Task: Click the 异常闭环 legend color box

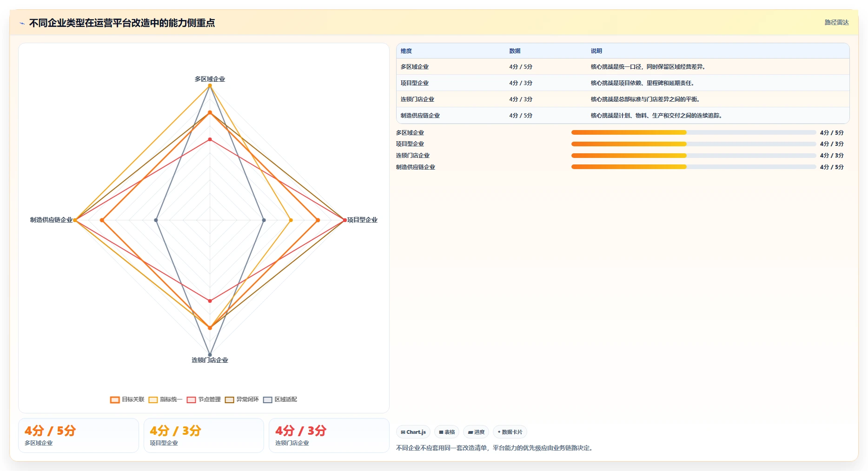Action: click(229, 400)
